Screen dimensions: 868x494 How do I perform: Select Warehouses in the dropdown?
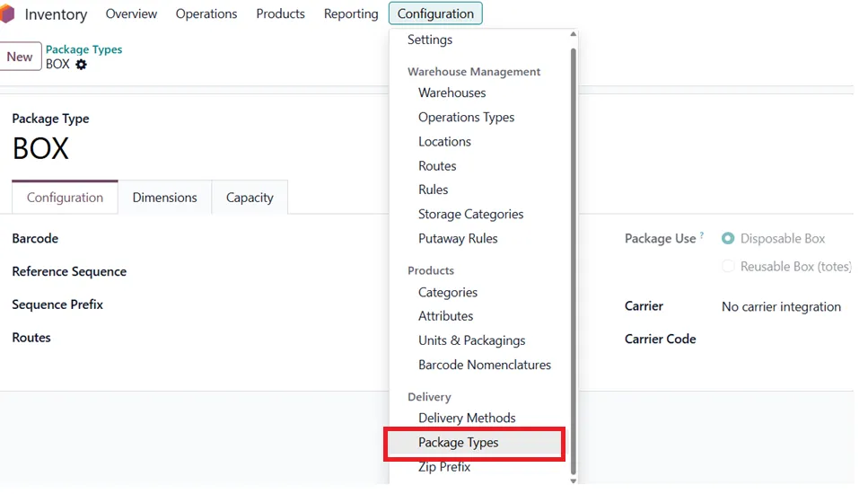452,93
